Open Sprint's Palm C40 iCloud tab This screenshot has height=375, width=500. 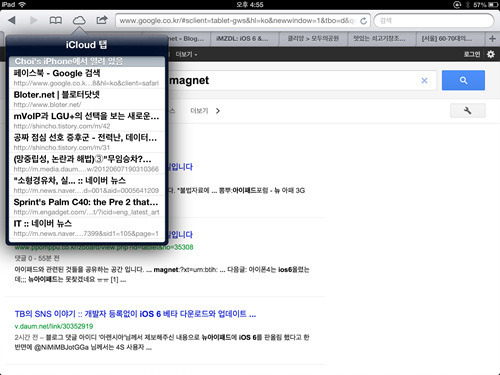click(87, 207)
